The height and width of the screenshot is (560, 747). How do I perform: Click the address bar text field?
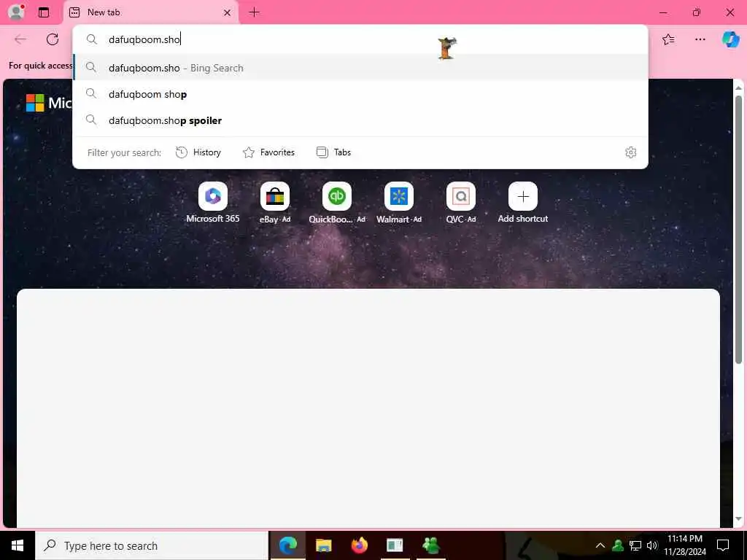click(360, 39)
